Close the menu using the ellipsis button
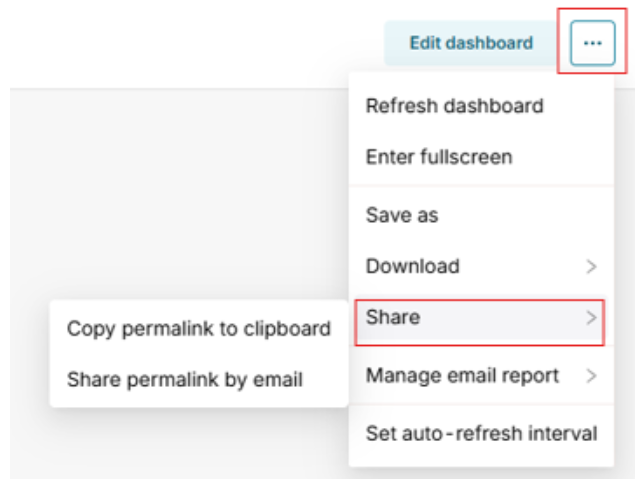Image resolution: width=644 pixels, height=484 pixels. click(x=593, y=43)
